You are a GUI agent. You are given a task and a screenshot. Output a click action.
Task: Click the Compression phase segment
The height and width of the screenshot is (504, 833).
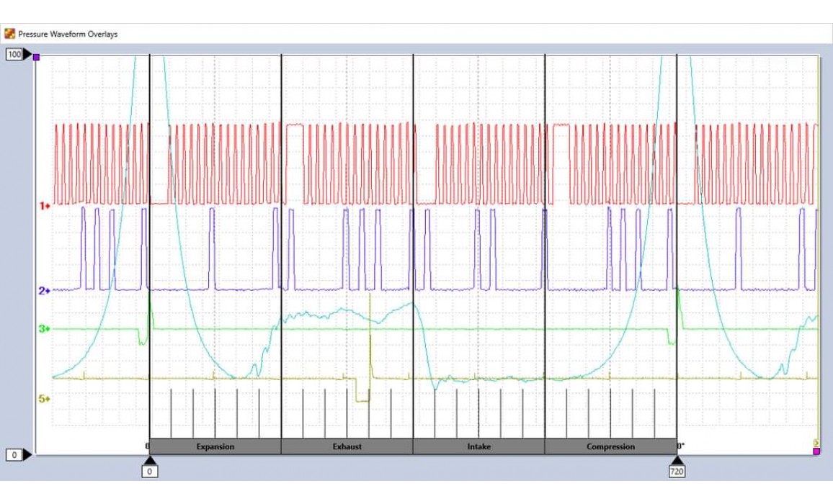point(610,446)
